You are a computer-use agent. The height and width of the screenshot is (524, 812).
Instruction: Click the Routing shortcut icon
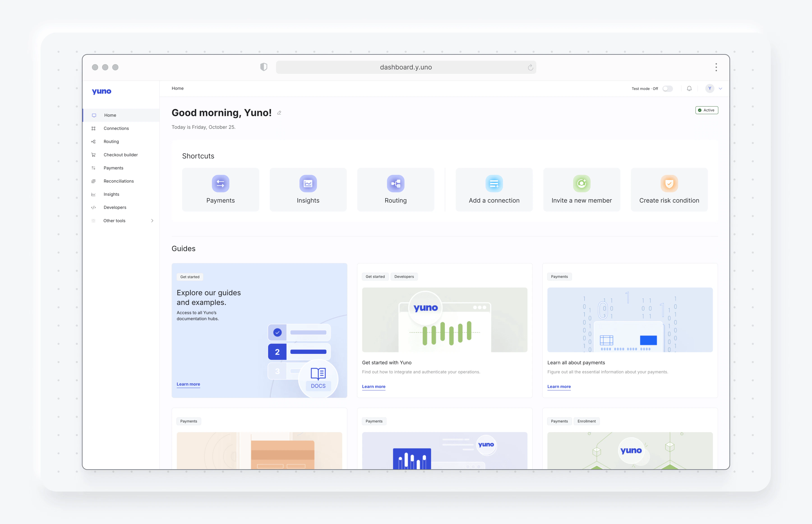(x=395, y=184)
